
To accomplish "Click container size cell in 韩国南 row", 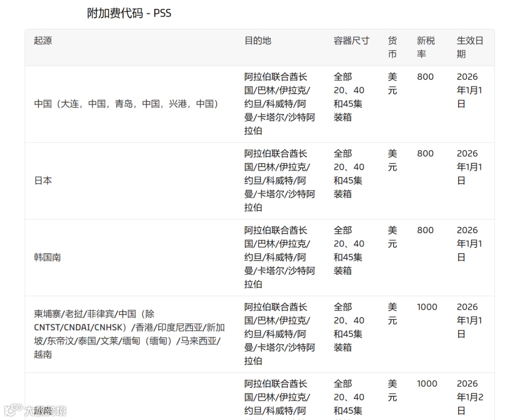I will tap(349, 251).
